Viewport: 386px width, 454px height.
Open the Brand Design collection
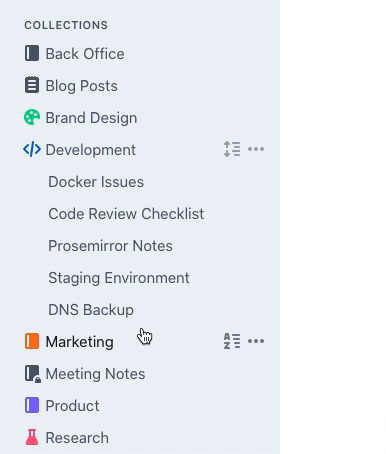[91, 118]
